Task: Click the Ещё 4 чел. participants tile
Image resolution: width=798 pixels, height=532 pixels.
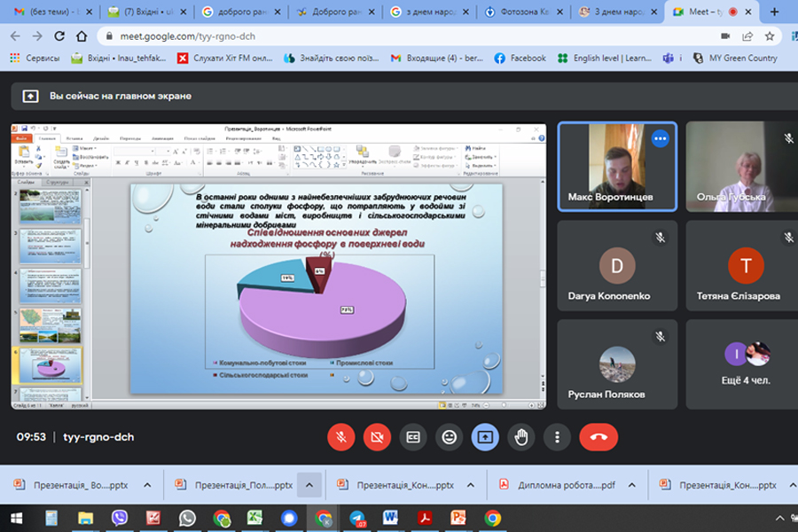Action: [x=745, y=364]
